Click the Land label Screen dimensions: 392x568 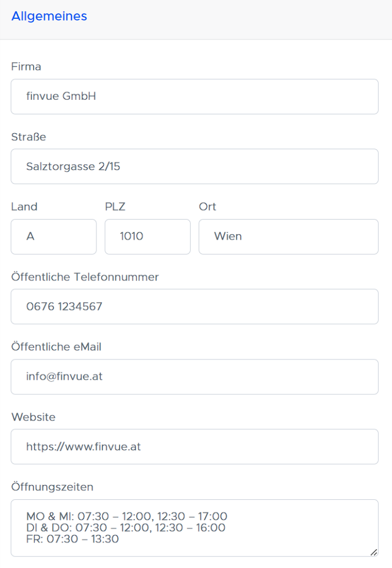24,207
